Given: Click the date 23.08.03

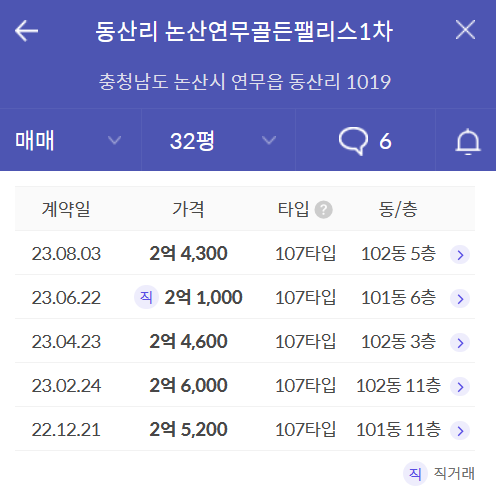Looking at the screenshot, I should coord(66,254).
